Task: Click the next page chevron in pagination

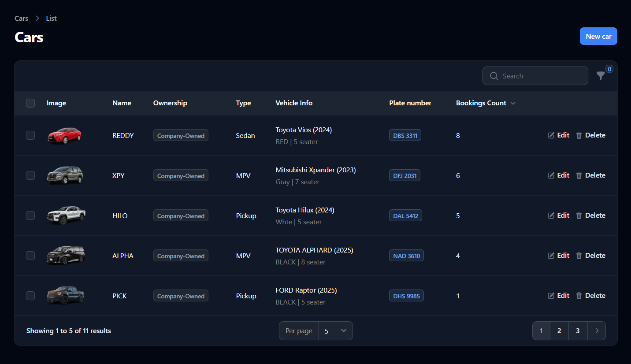Action: pyautogui.click(x=597, y=331)
